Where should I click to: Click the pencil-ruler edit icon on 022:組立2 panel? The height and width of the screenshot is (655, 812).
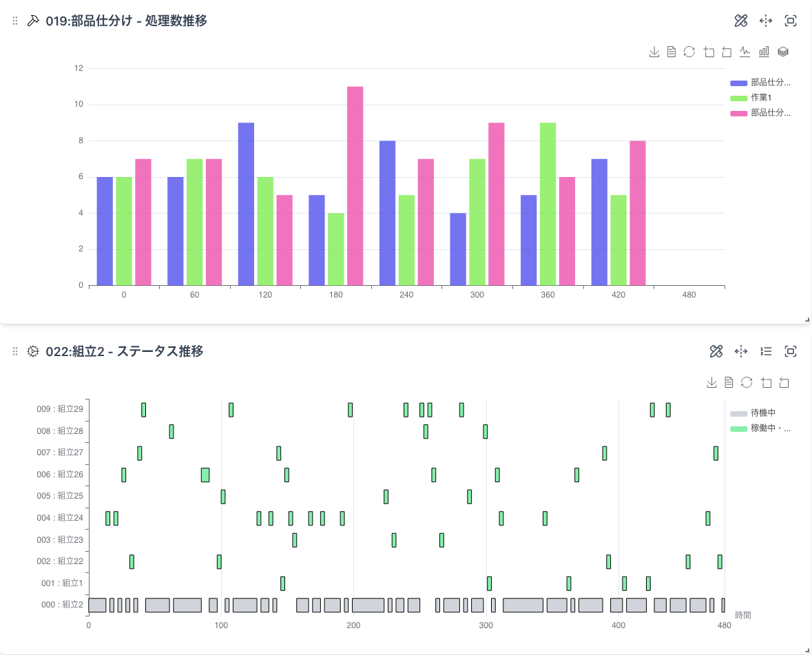pos(716,351)
